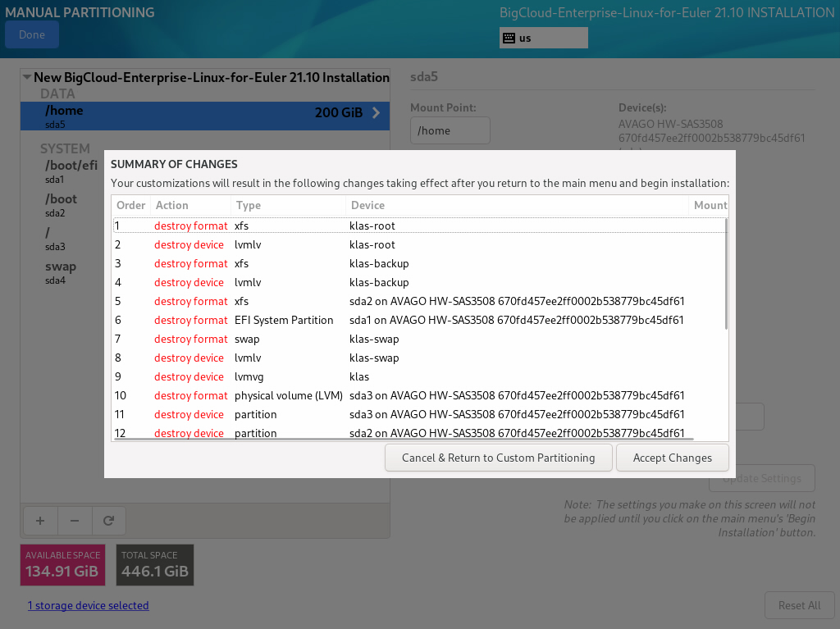
Task: Select row 10 physical volume (LVM) sda3
Action: pyautogui.click(x=419, y=395)
